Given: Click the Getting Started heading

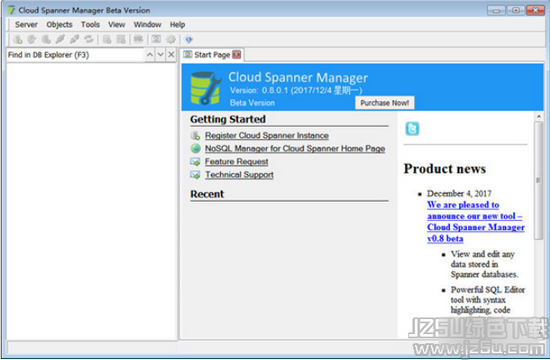Looking at the screenshot, I should [228, 119].
